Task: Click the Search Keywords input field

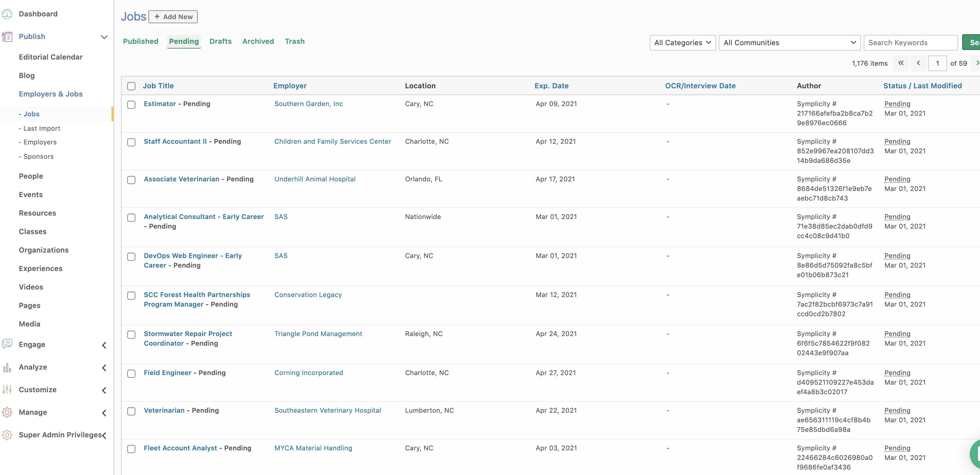Action: click(x=910, y=43)
